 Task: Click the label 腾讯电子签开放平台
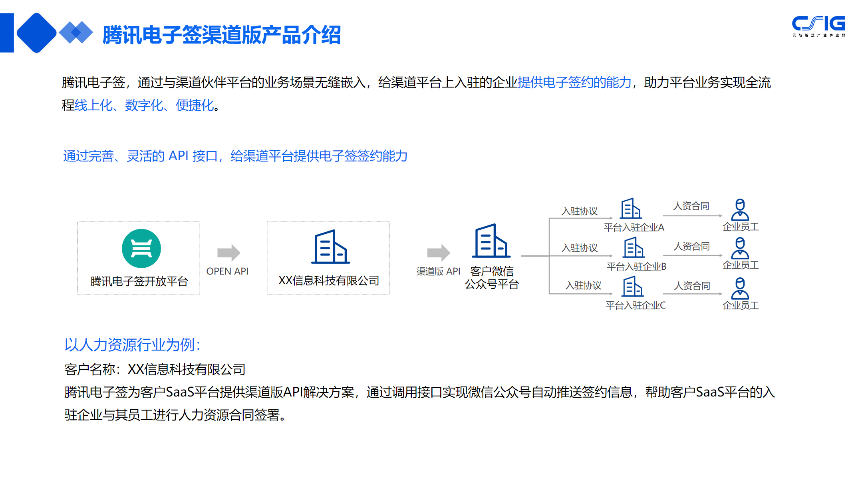point(139,281)
